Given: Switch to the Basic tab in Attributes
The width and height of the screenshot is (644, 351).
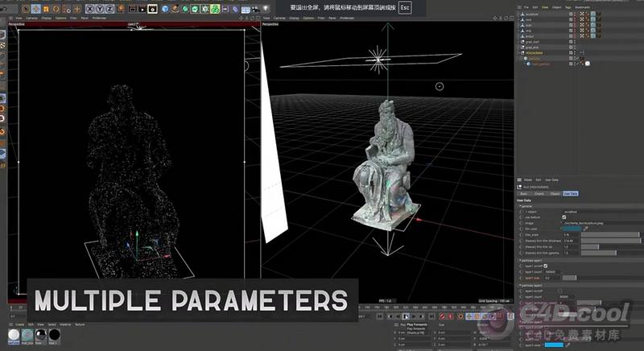Looking at the screenshot, I should pyautogui.click(x=524, y=194).
